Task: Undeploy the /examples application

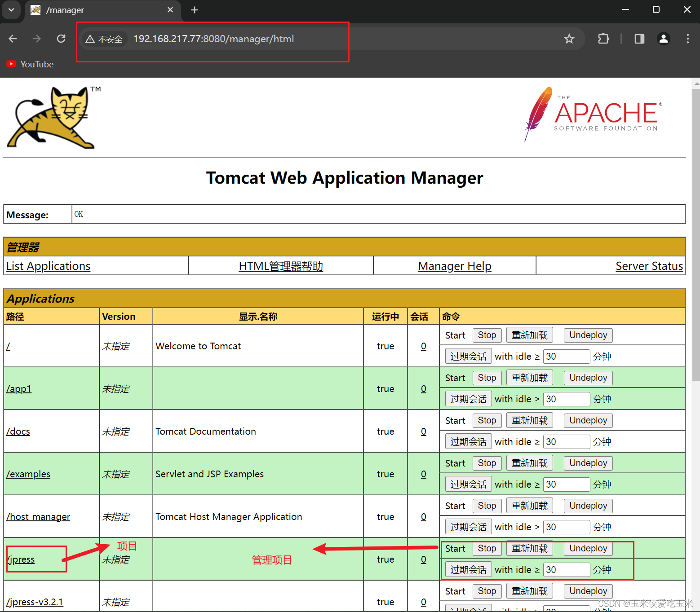Action: tap(588, 463)
